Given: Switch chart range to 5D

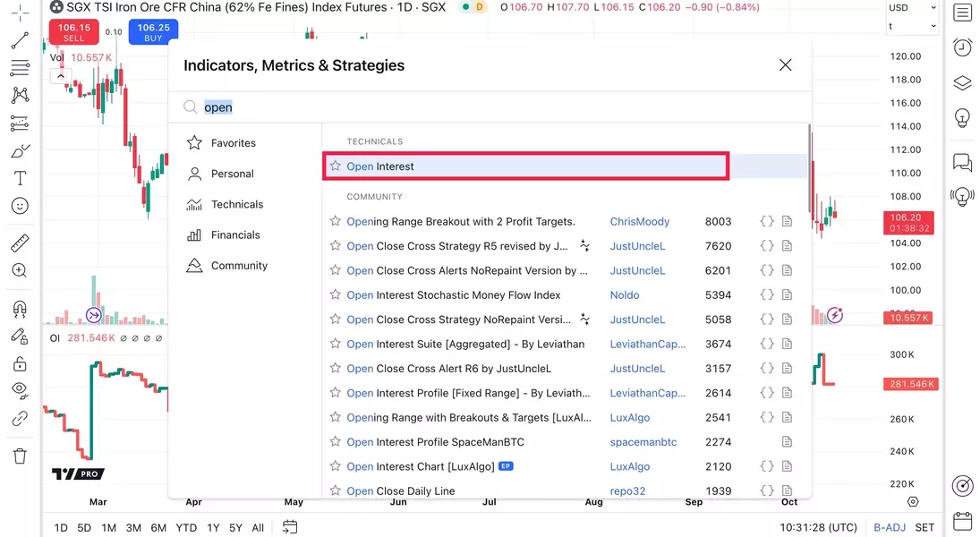Looking at the screenshot, I should point(84,528).
